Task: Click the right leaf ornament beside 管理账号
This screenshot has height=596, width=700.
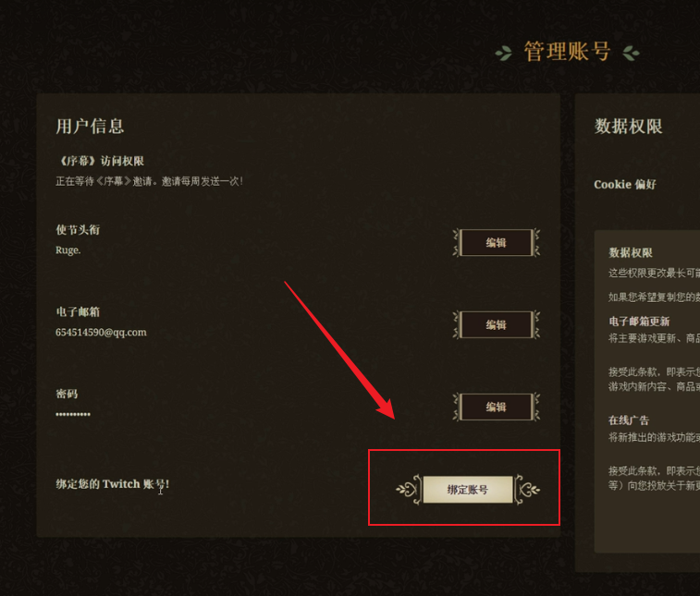Action: click(631, 53)
